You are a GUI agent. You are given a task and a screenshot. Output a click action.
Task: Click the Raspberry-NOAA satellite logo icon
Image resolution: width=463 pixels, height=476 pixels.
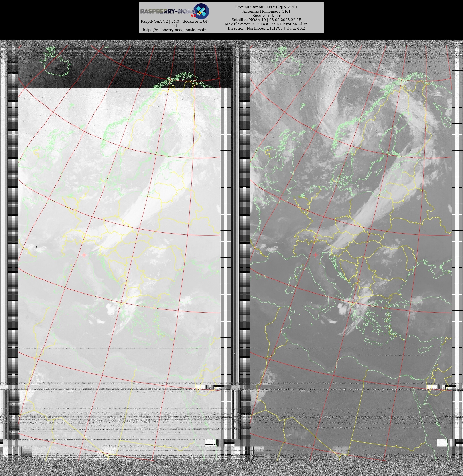[x=201, y=11]
